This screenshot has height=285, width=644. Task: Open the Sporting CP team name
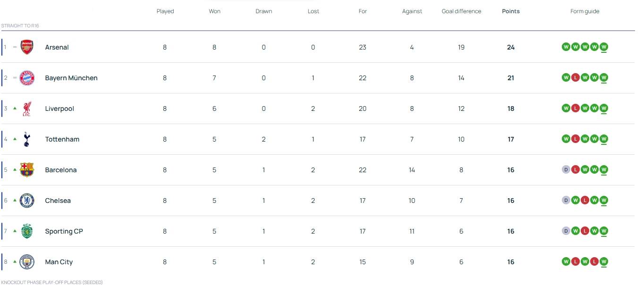pos(64,231)
